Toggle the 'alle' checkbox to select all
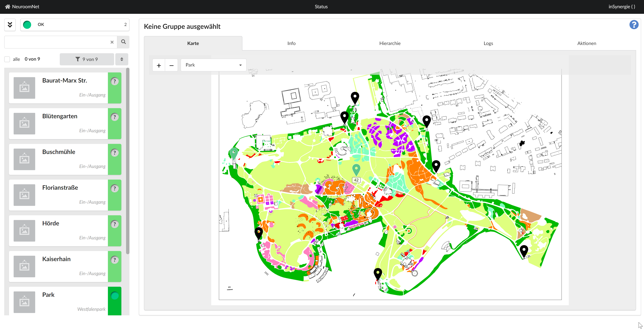Screen dimensions: 644x329 [x=7, y=59]
